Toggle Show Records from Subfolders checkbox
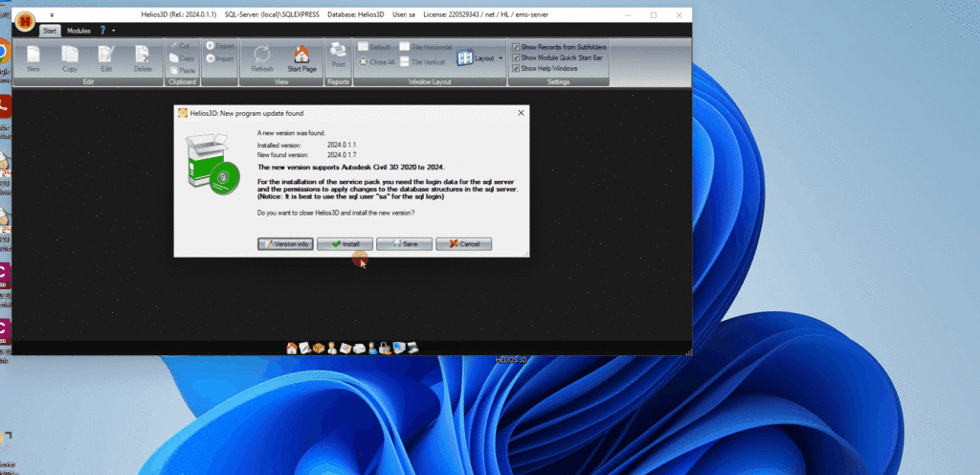The width and height of the screenshot is (980, 475). [516, 47]
